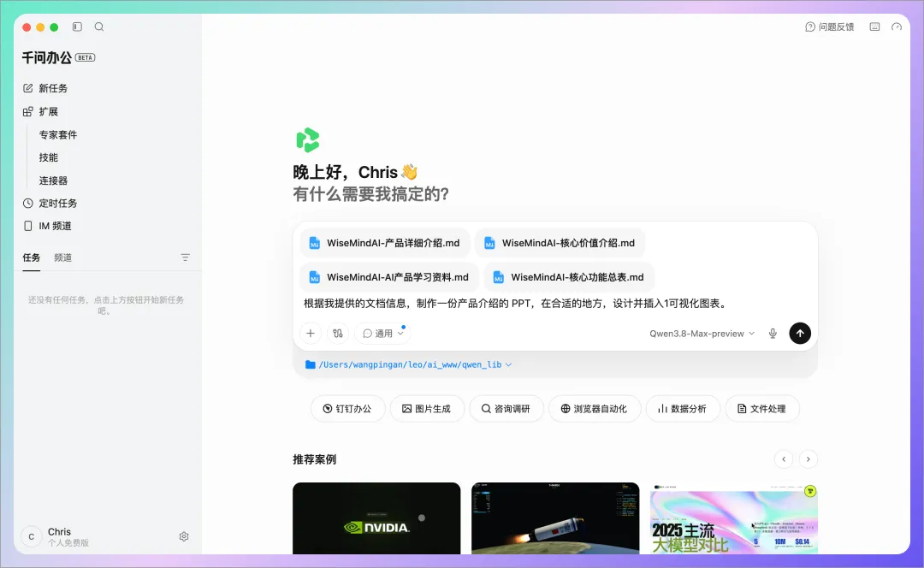924x568 pixels.
Task: Open settings gear next to Chris
Action: click(184, 536)
